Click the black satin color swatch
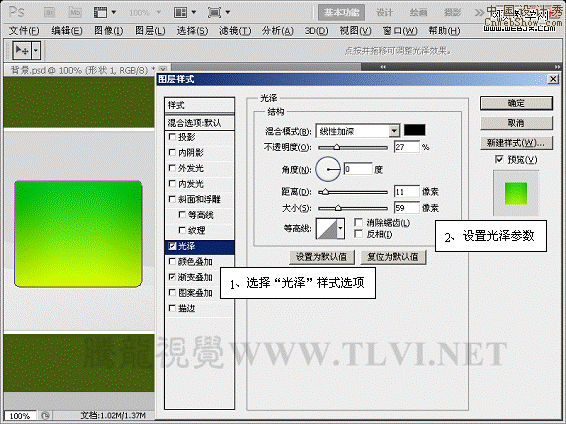Screen dimensions: 566x424 414,130
